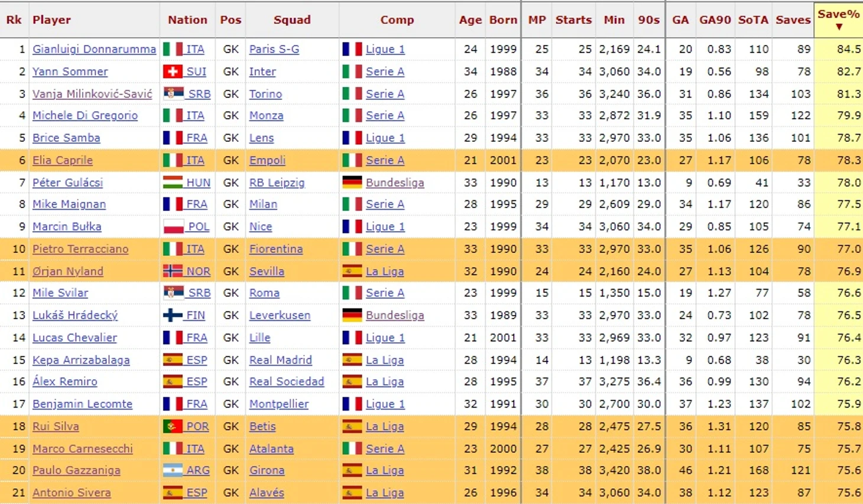Click the FRA nation link in Lecomte's row
863x504 pixels.
(197, 404)
